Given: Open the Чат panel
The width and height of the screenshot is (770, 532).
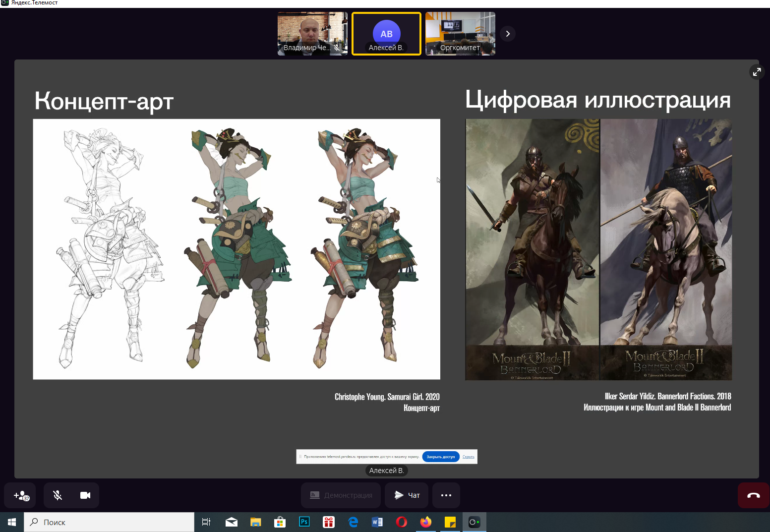Looking at the screenshot, I should [407, 495].
